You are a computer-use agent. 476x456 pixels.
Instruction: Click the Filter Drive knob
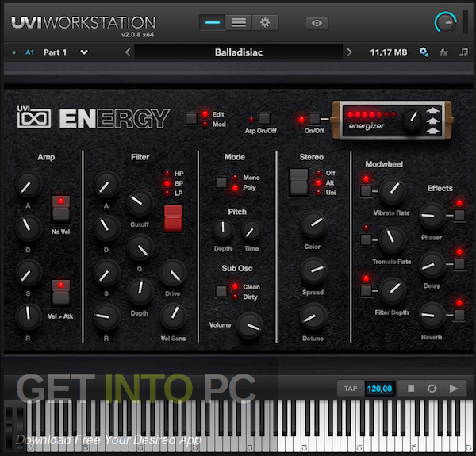click(x=173, y=273)
